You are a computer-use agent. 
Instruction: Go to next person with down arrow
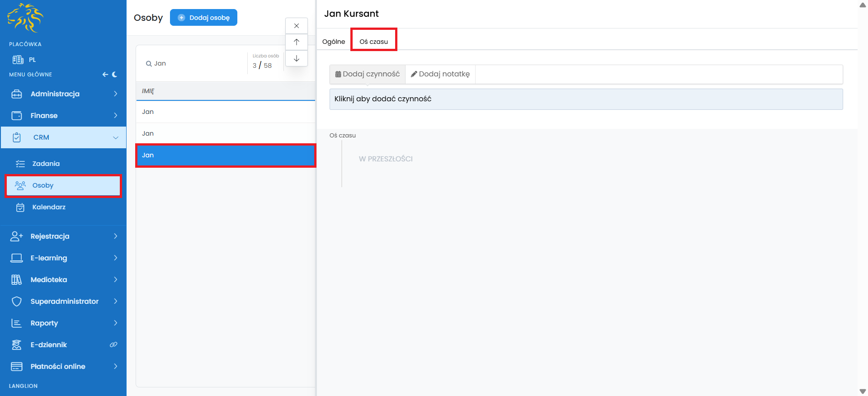(297, 58)
